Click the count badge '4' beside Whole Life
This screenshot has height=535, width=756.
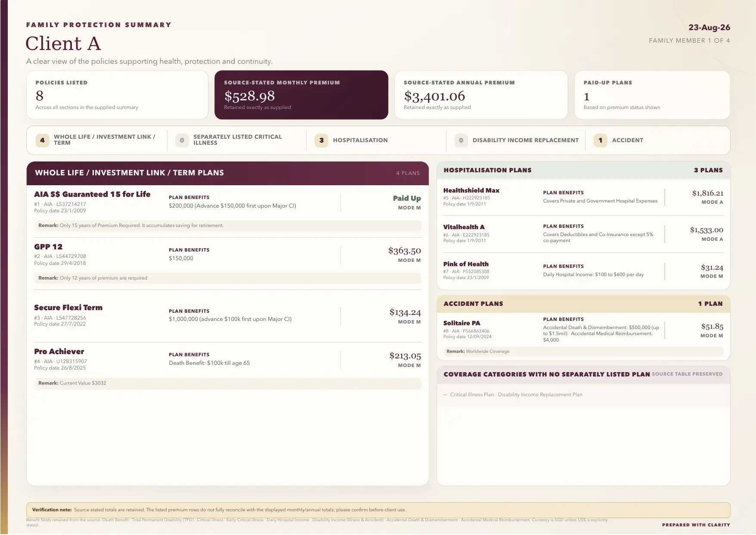[42, 140]
